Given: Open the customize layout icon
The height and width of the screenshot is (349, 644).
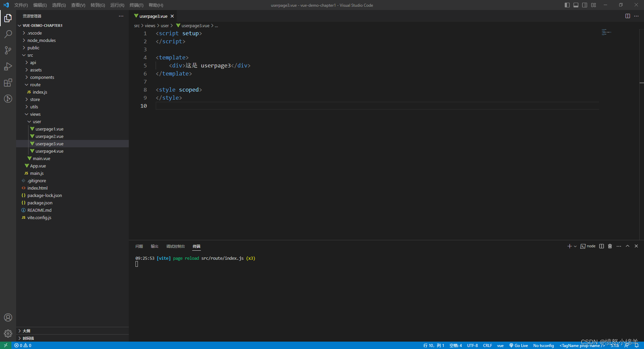Looking at the screenshot, I should coord(594,5).
